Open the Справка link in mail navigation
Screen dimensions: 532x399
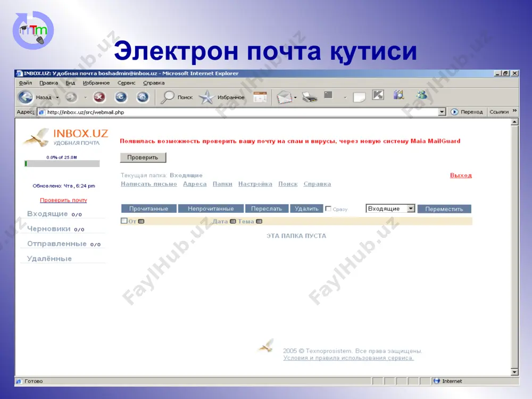point(317,184)
